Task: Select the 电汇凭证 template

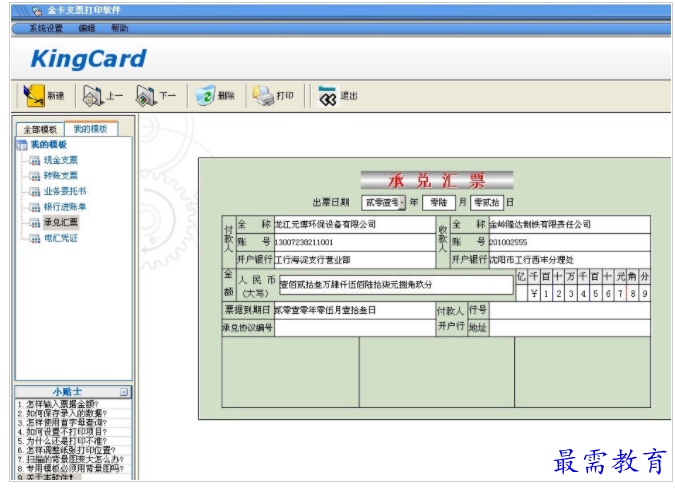Action: tap(61, 238)
